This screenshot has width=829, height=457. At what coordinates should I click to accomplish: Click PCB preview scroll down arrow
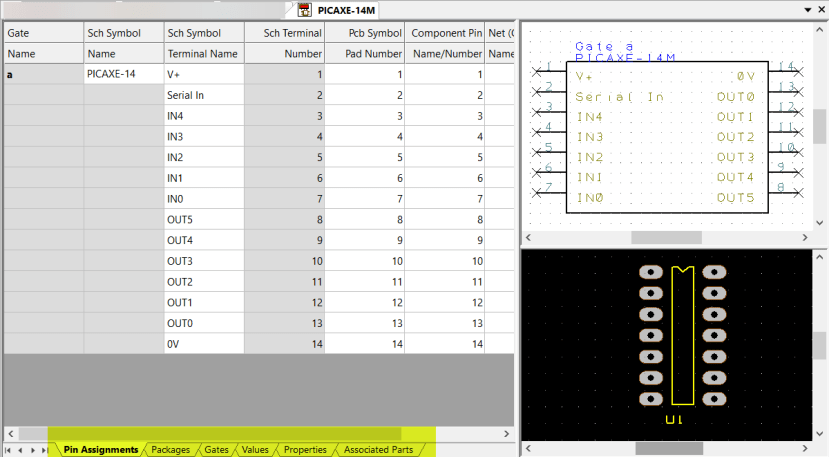(819, 433)
